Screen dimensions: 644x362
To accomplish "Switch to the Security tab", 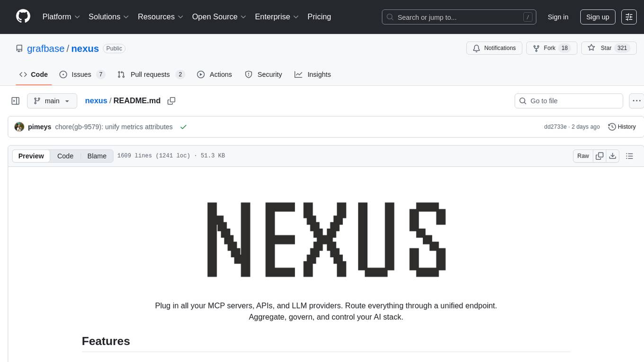I will tap(263, 74).
